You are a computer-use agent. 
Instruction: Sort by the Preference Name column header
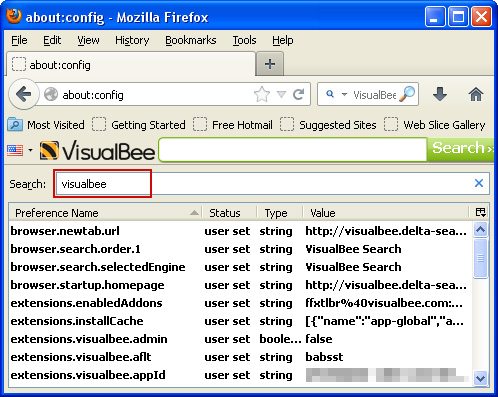[x=106, y=213]
